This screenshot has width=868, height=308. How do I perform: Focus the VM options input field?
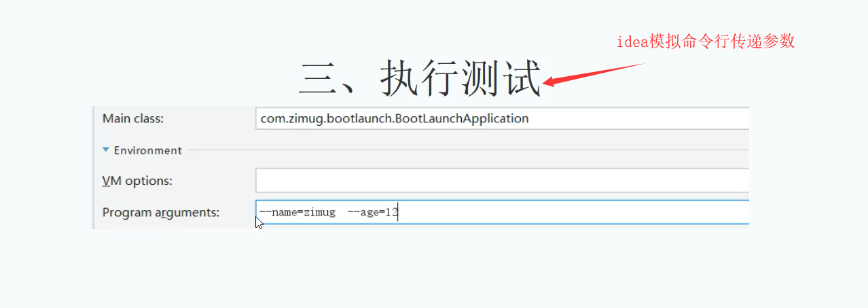502,181
